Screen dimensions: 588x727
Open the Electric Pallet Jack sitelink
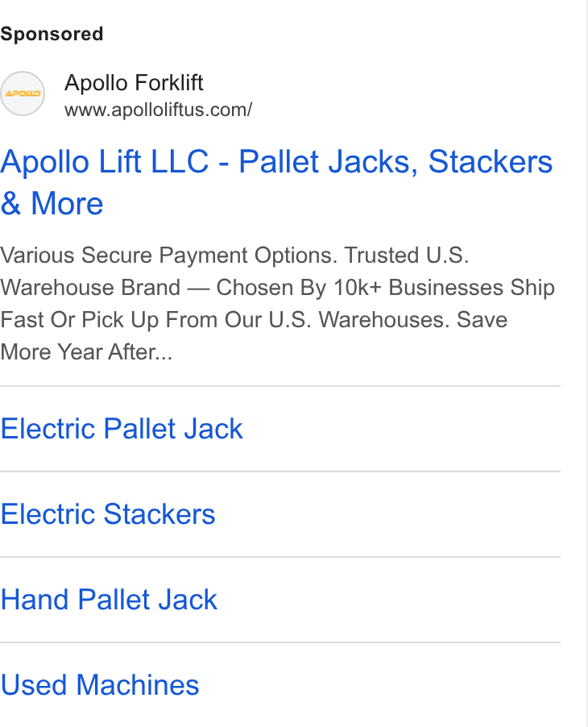pyautogui.click(x=122, y=429)
